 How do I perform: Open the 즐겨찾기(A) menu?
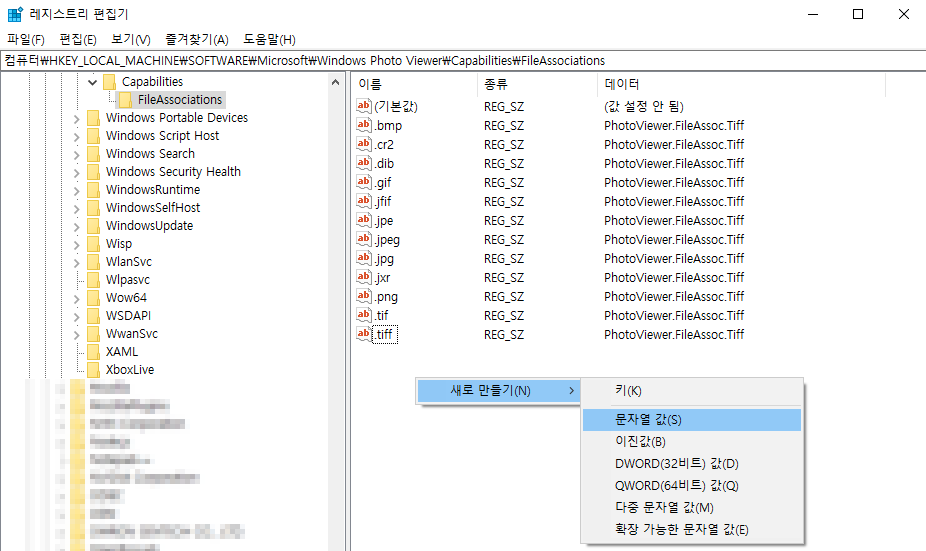(197, 40)
